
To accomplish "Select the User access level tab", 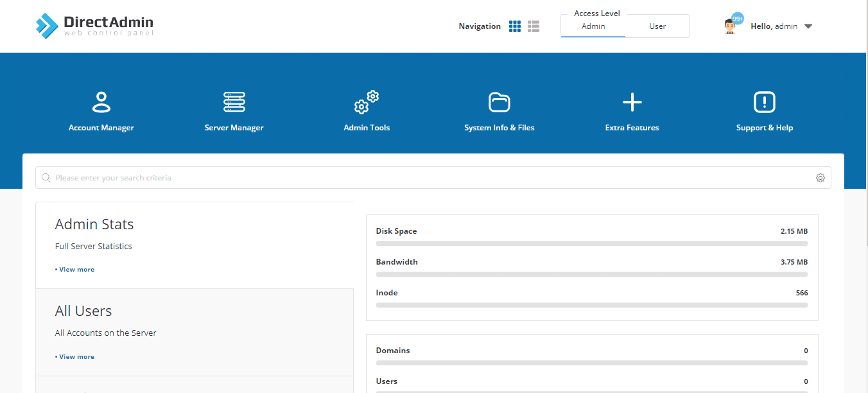I will [657, 26].
